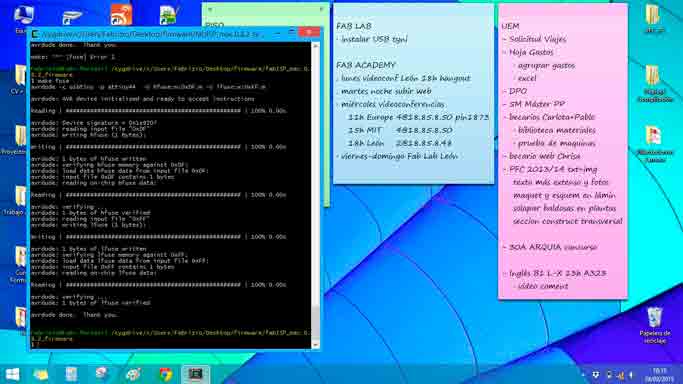Add a new note from the green sticky note

(x=210, y=9)
